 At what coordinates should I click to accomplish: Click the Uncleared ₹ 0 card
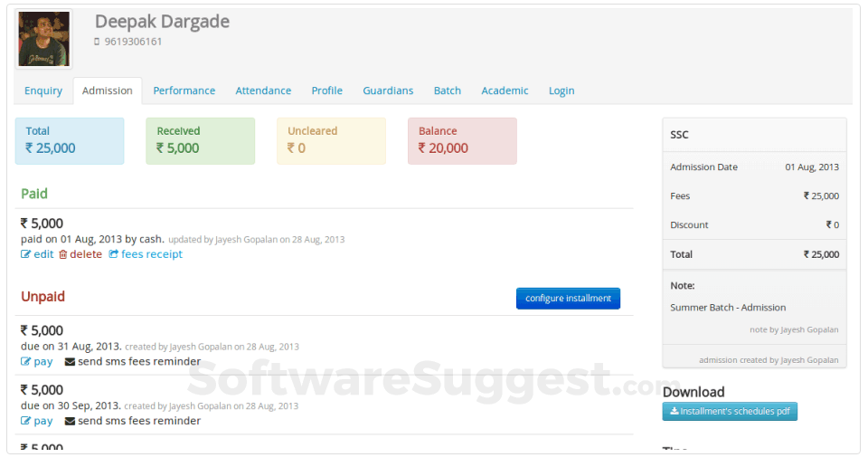(331, 140)
